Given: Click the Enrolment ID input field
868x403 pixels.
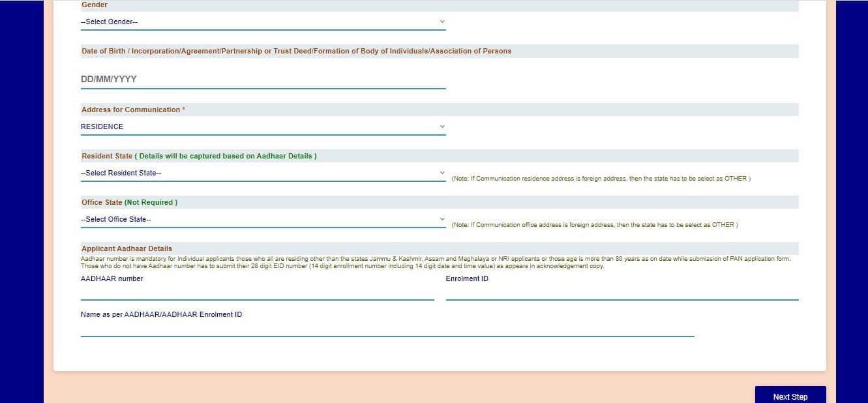Looking at the screenshot, I should (x=621, y=293).
